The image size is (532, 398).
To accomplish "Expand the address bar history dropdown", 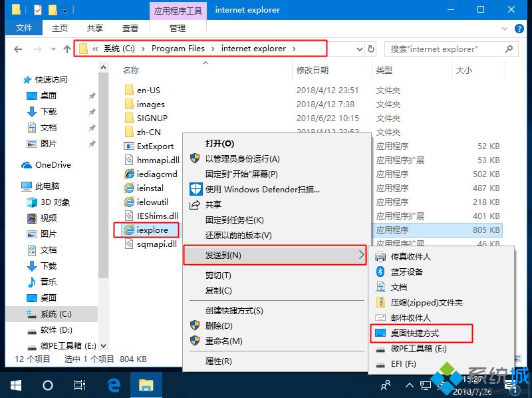I will point(360,49).
